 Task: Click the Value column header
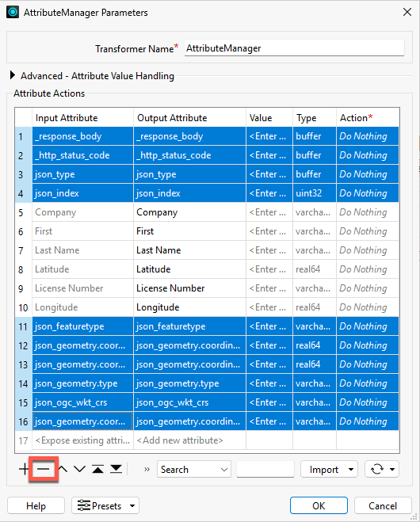tap(269, 117)
